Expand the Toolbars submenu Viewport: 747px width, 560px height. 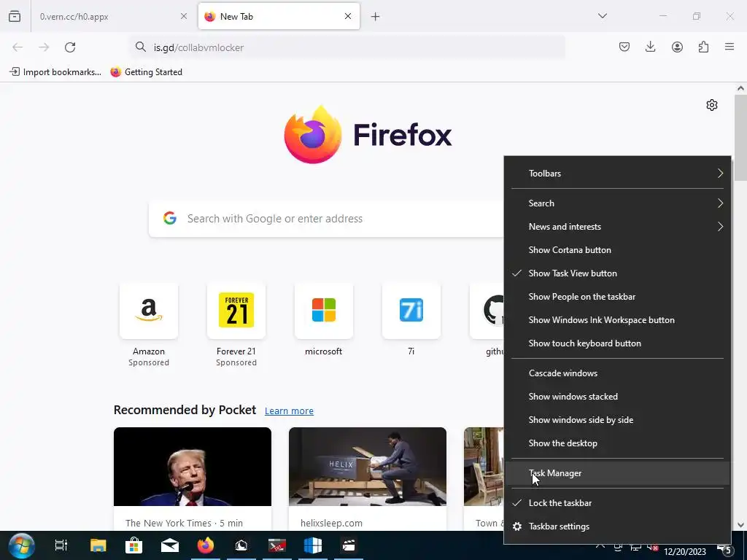[617, 174]
